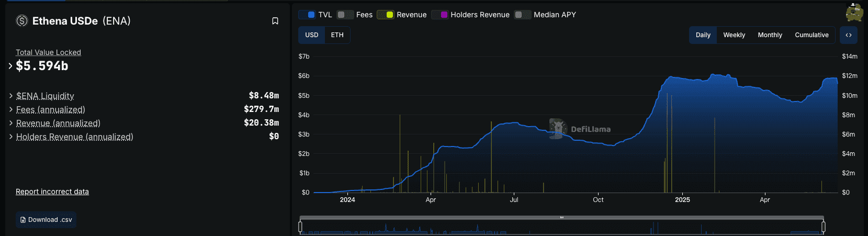868x236 pixels.
Task: Click the (ENA) ticker text
Action: click(117, 21)
